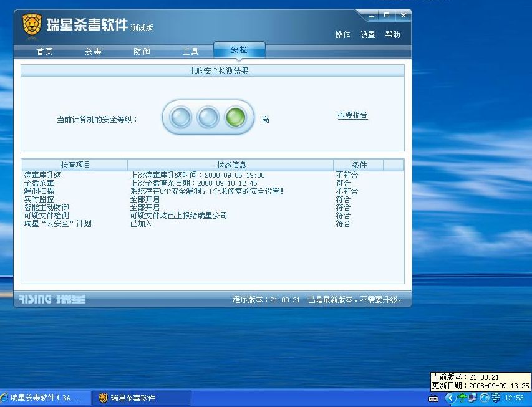This screenshot has height=407, width=532.
Task: Open the 帮助 menu
Action: point(392,35)
